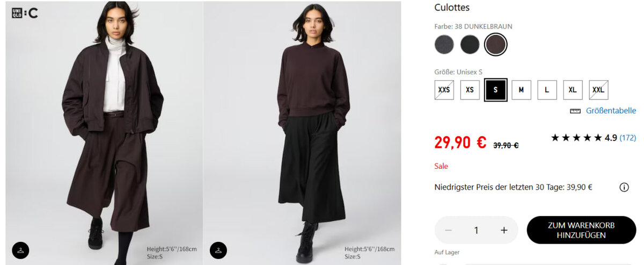Decrease quantity with minus button

click(449, 230)
